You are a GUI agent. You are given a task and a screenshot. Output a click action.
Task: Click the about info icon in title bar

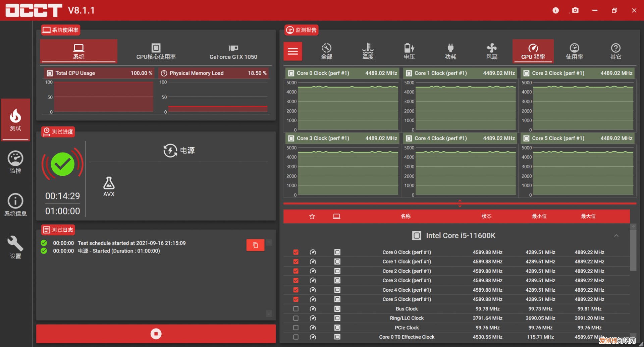[x=555, y=10]
